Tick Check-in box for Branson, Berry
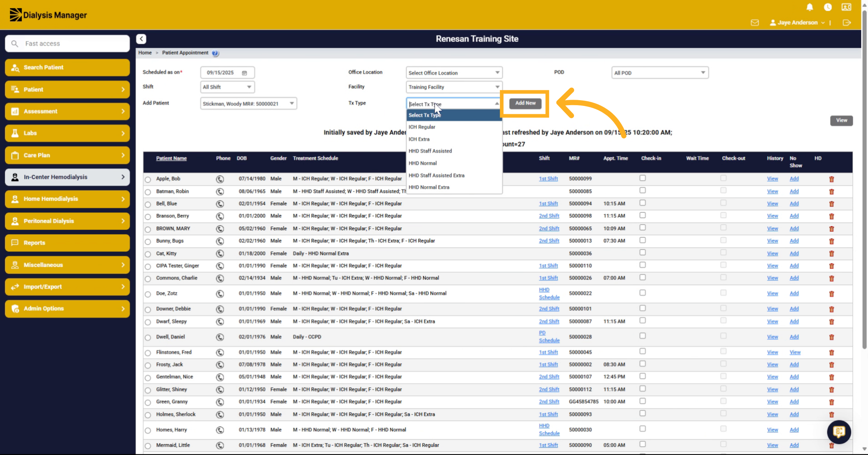This screenshot has height=455, width=868. pos(642,215)
